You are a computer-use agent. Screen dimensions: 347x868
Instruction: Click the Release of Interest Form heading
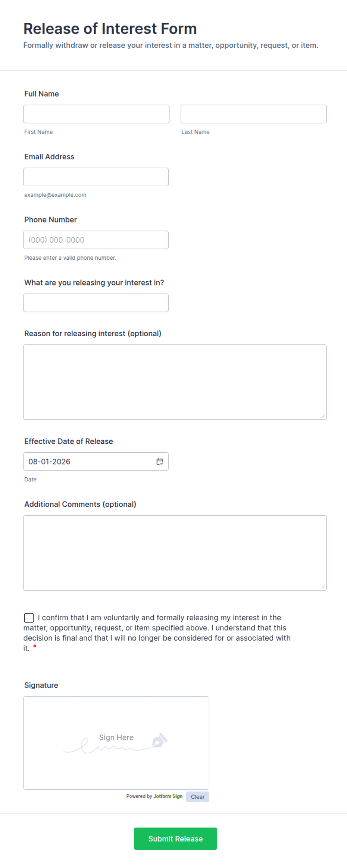pyautogui.click(x=110, y=29)
